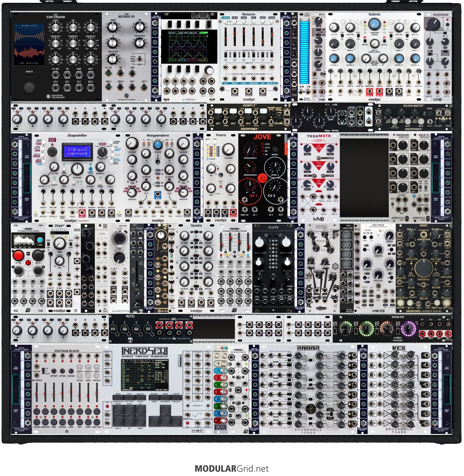Click the NerdSeq PROJECT button

(x=176, y=398)
